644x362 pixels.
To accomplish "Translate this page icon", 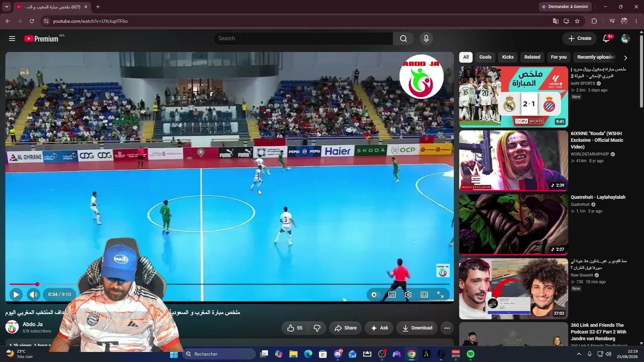I will 555,21.
